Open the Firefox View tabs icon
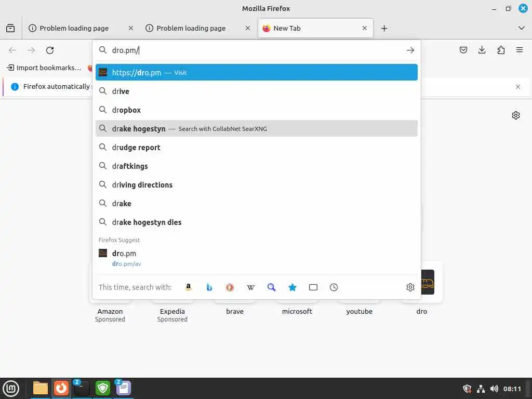The height and width of the screenshot is (399, 532). 10,28
